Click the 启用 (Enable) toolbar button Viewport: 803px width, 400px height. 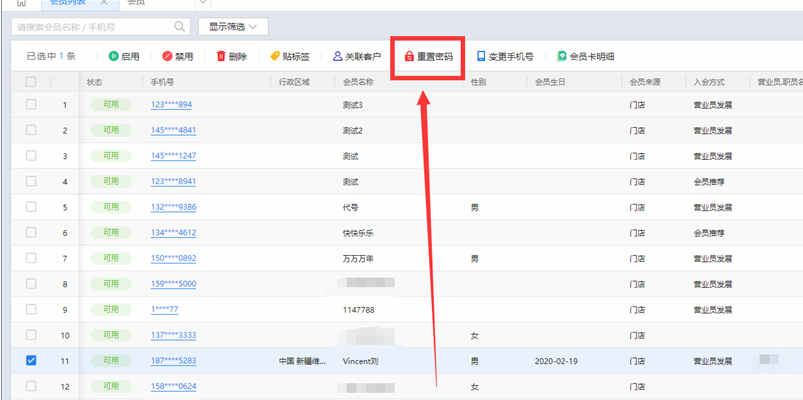pos(124,57)
